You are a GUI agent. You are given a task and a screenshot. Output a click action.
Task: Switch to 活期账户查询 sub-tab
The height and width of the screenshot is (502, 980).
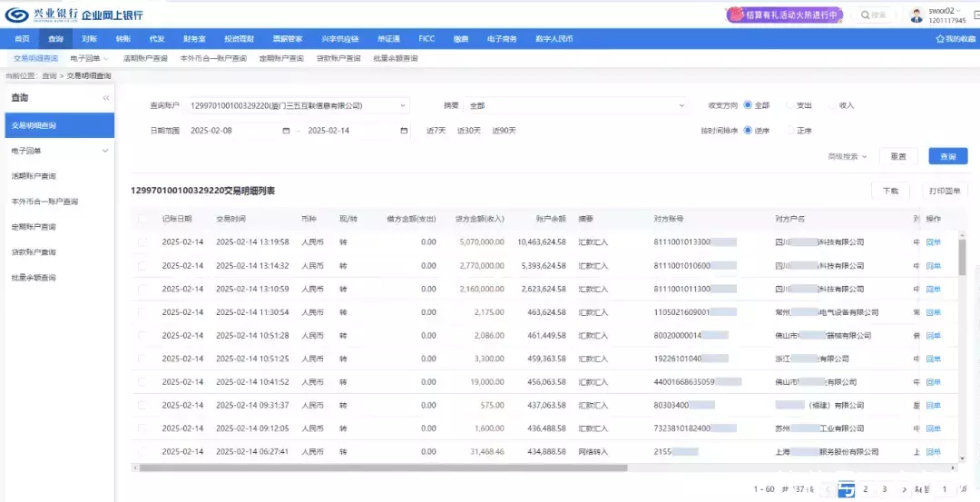tap(145, 58)
